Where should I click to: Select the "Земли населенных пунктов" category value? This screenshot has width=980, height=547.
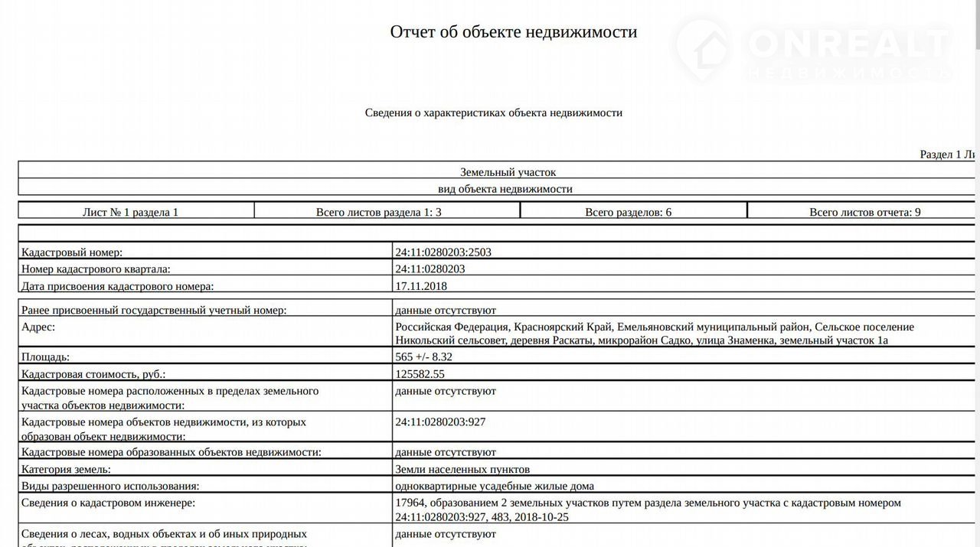click(462, 469)
